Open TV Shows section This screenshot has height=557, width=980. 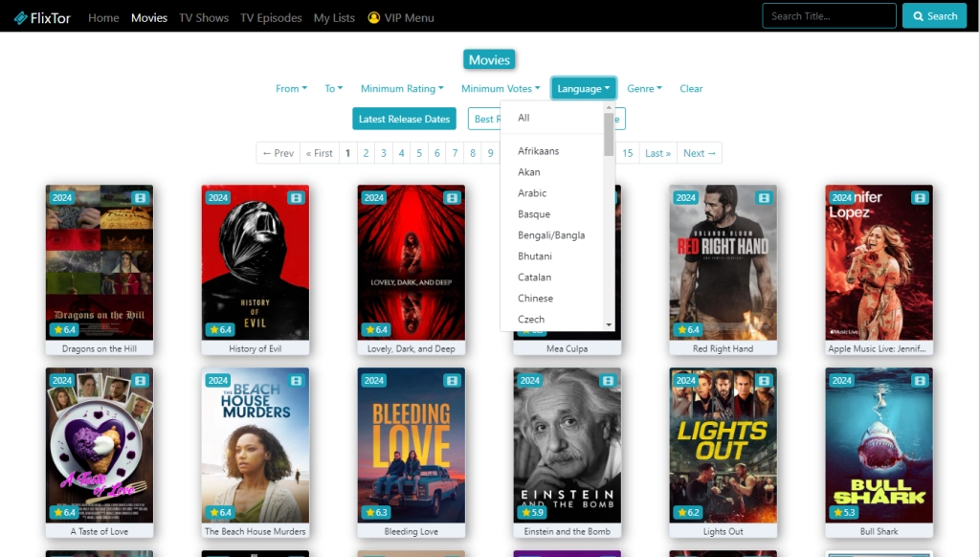coord(204,17)
